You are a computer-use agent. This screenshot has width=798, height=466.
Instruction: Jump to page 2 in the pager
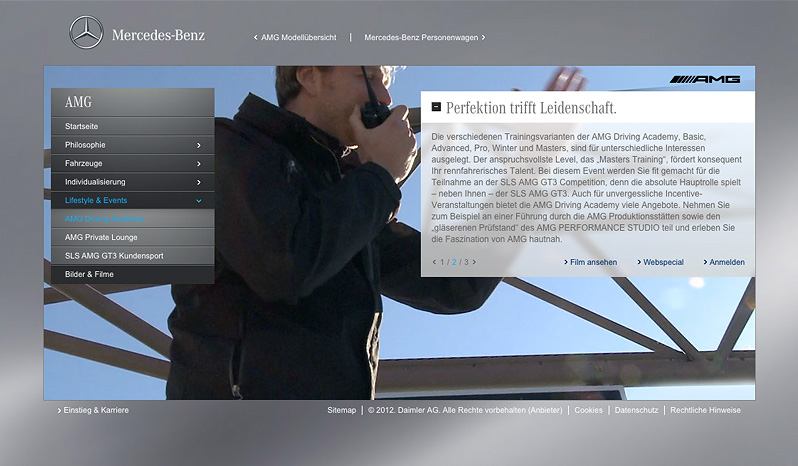(x=454, y=262)
